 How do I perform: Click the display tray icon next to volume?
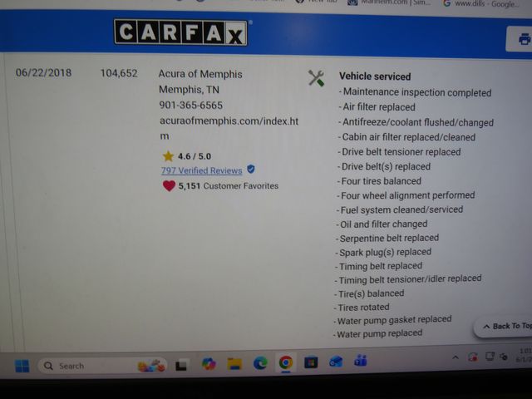490,356
